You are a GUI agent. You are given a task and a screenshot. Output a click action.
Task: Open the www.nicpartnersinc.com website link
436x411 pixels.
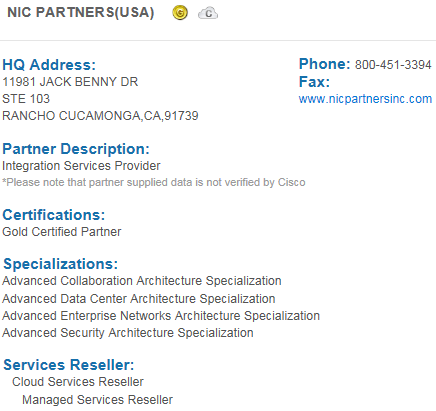(365, 99)
